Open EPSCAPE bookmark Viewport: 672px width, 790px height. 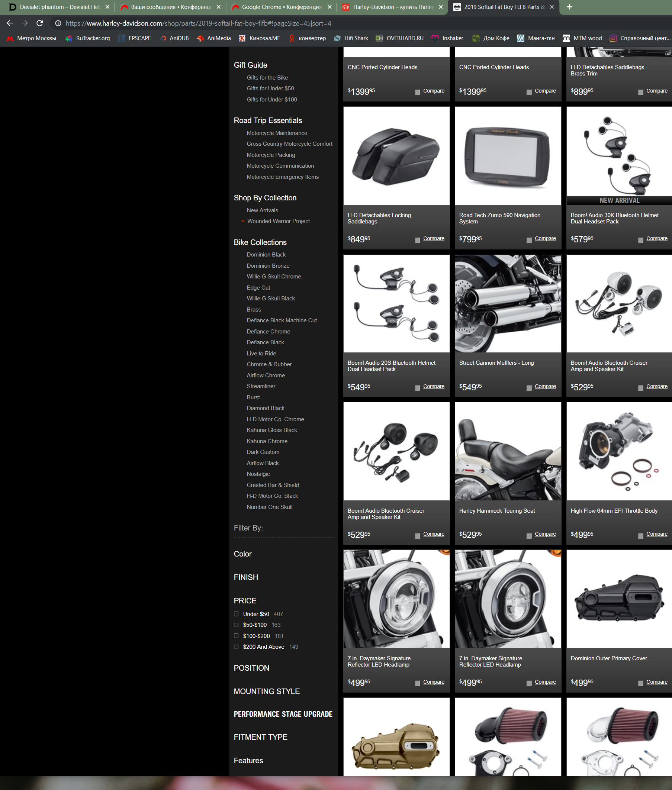coord(135,38)
